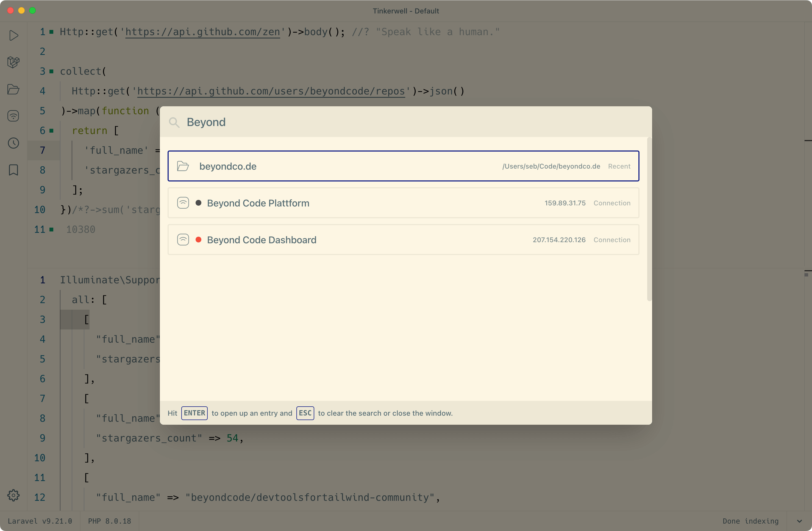Viewport: 812px width, 531px height.
Task: Click the Laravel v9.21.0 status entry
Action: click(x=40, y=521)
